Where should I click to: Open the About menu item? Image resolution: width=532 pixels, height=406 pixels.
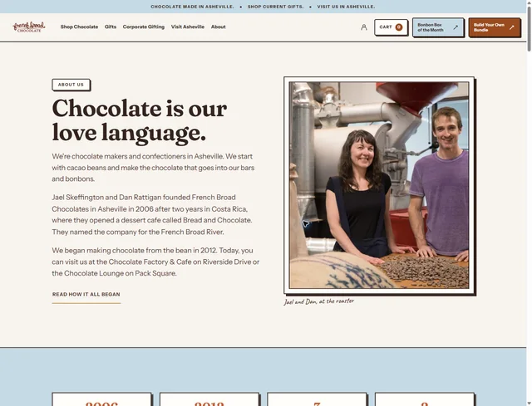click(x=218, y=27)
